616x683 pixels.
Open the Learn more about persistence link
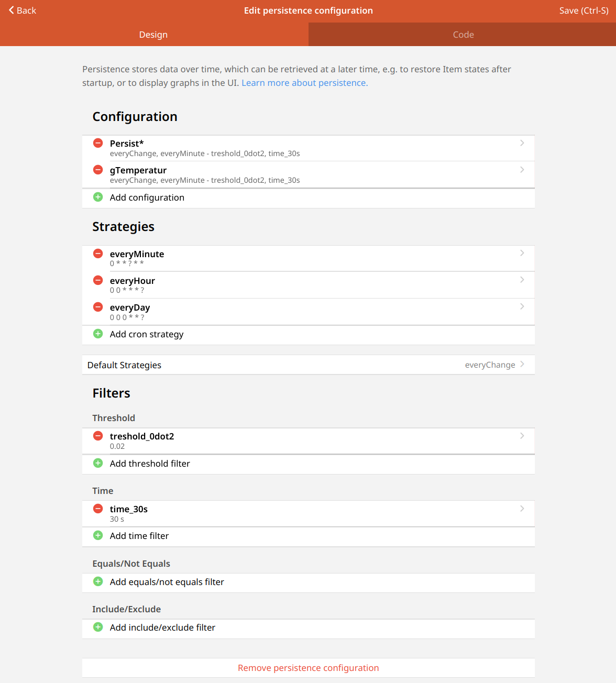304,83
